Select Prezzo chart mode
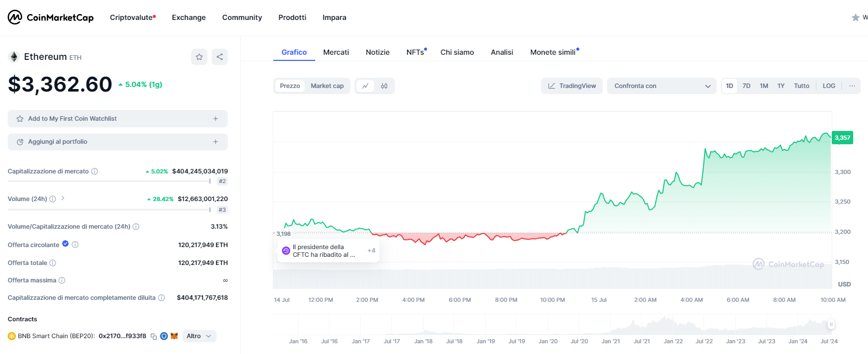The height and width of the screenshot is (354, 868). tap(290, 86)
